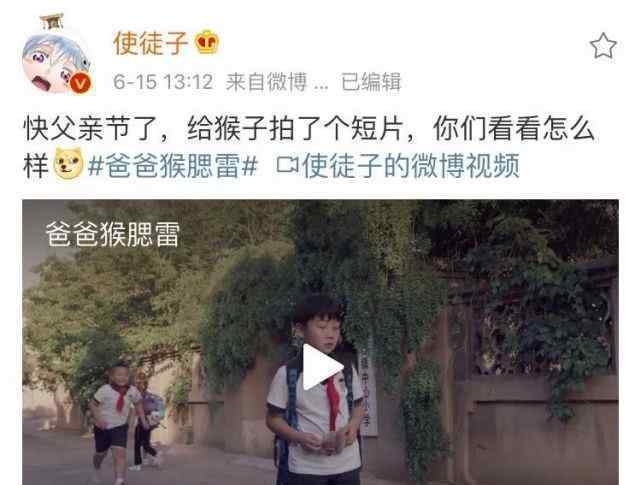
Task: Click the running child in video frame
Action: (112, 421)
